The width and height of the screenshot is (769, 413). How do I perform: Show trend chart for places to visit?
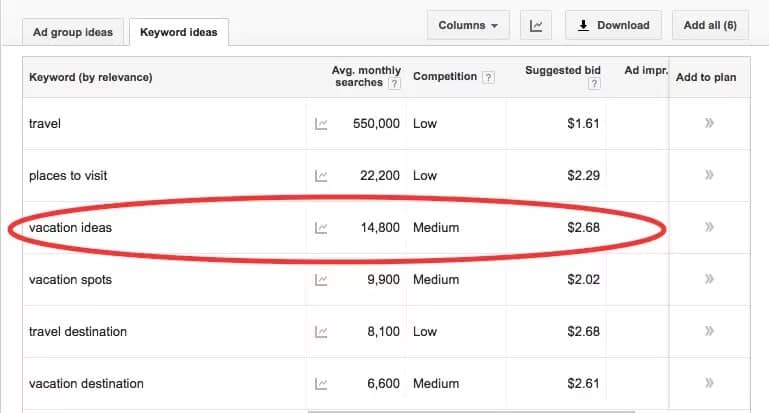(x=321, y=176)
